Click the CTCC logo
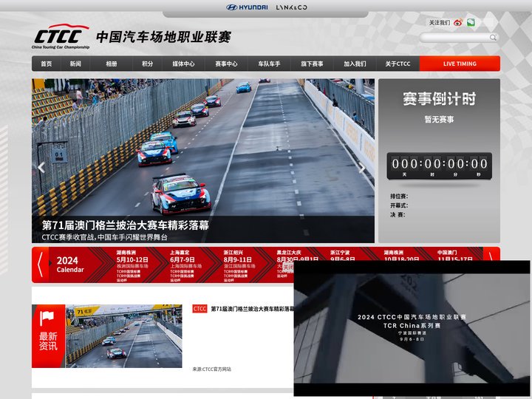 [61, 37]
